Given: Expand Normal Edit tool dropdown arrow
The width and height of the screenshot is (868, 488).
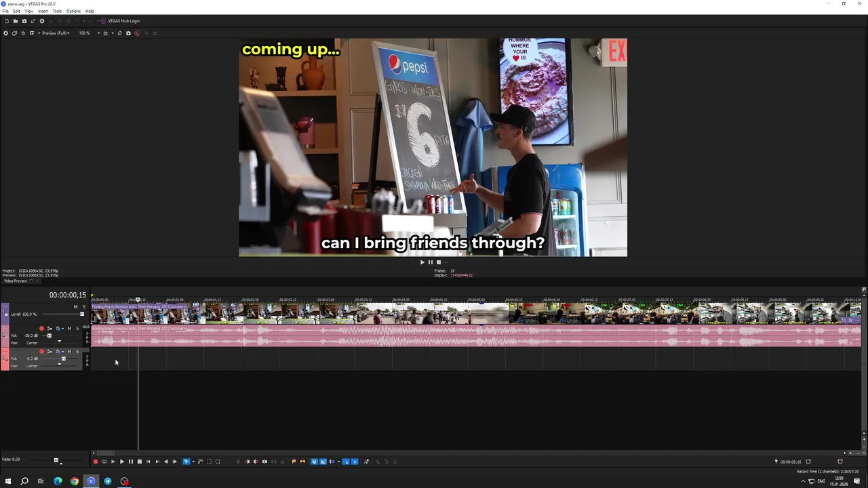Looking at the screenshot, I should (x=193, y=462).
